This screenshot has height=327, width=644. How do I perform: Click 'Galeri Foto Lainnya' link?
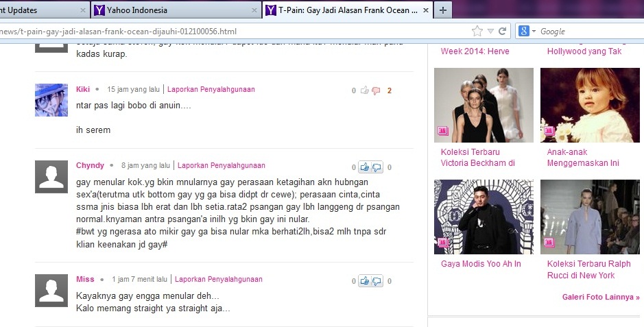(600, 297)
